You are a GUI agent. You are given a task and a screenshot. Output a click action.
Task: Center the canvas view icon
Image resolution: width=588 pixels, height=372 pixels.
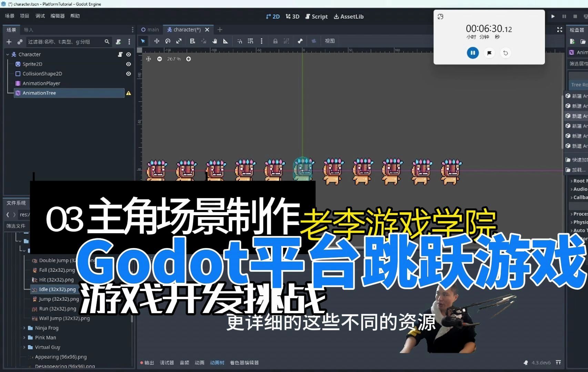point(149,59)
